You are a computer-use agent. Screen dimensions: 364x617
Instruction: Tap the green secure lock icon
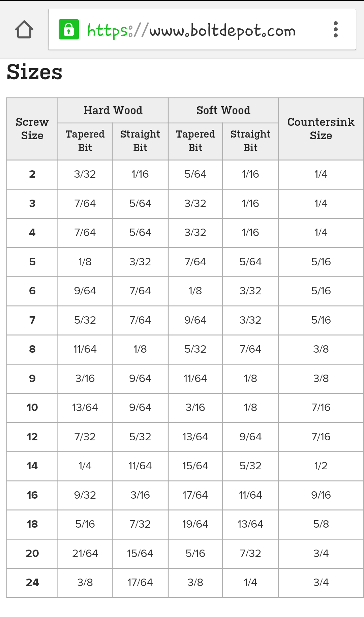tap(69, 29)
